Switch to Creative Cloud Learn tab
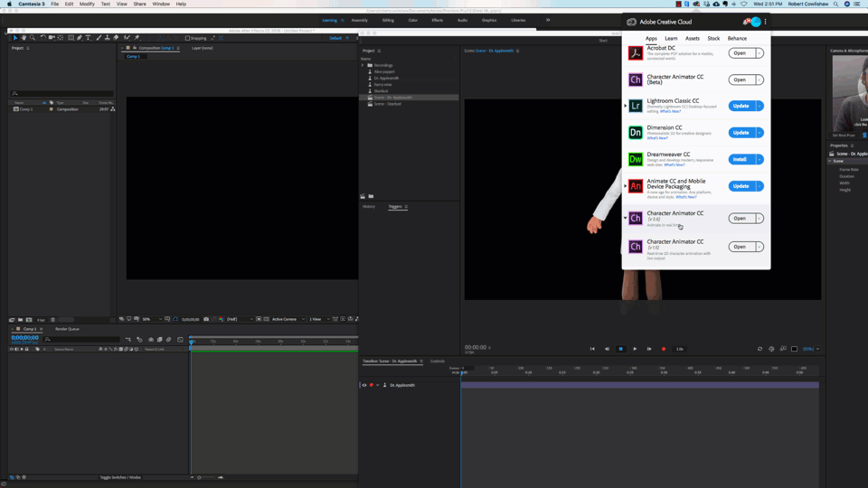This screenshot has width=868, height=488. [671, 38]
